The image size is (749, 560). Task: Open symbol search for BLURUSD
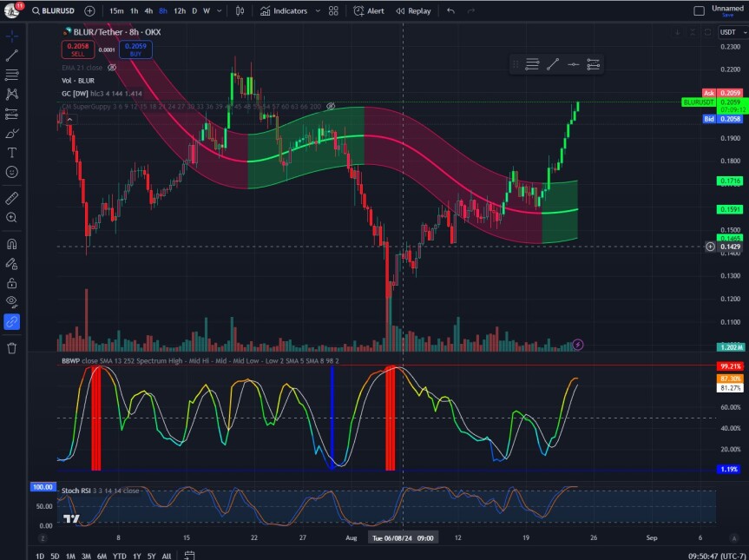pos(54,11)
